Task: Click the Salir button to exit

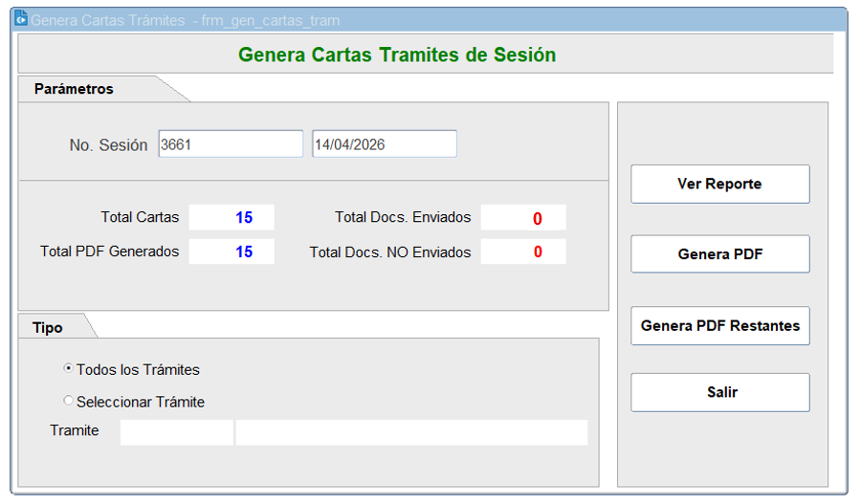Action: pos(719,392)
